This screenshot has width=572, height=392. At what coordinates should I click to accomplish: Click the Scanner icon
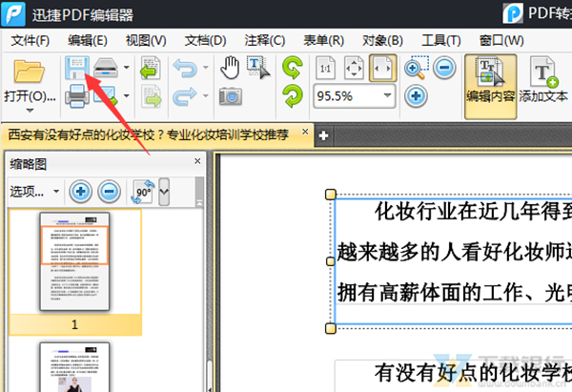(106, 68)
